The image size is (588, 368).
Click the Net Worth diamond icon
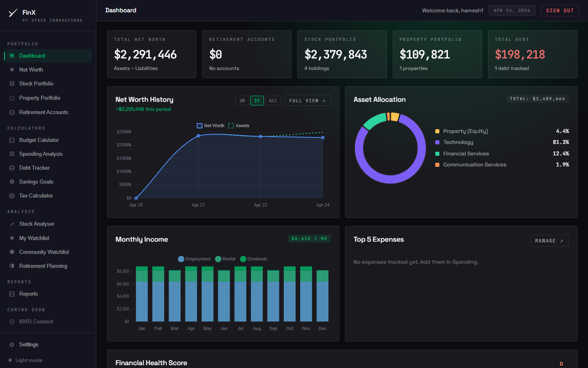point(12,70)
